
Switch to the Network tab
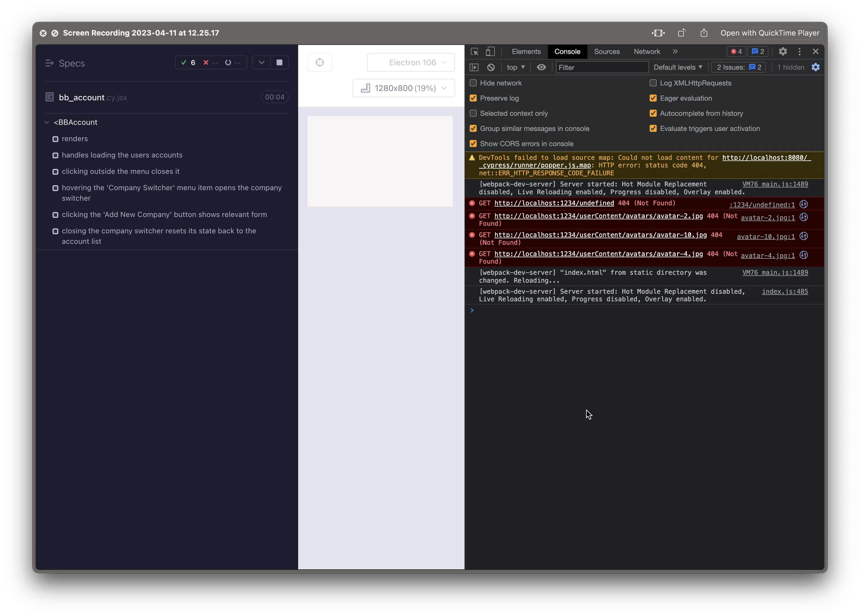(x=646, y=52)
